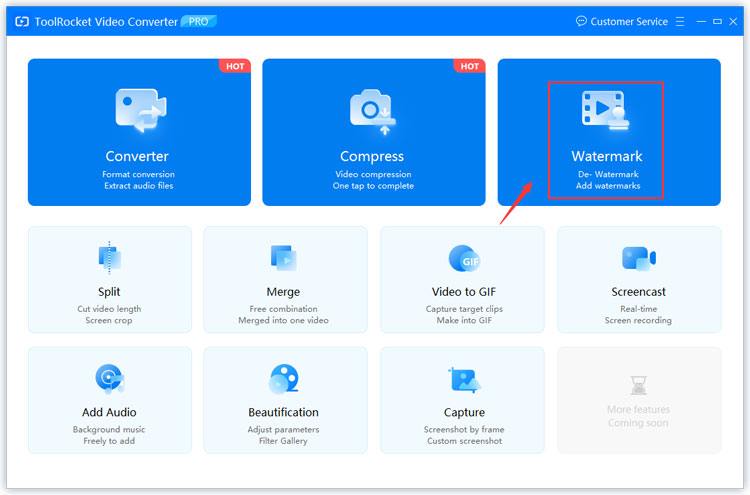Screen dimensions: 750x495
Task: Click the Capture label
Action: (x=464, y=412)
